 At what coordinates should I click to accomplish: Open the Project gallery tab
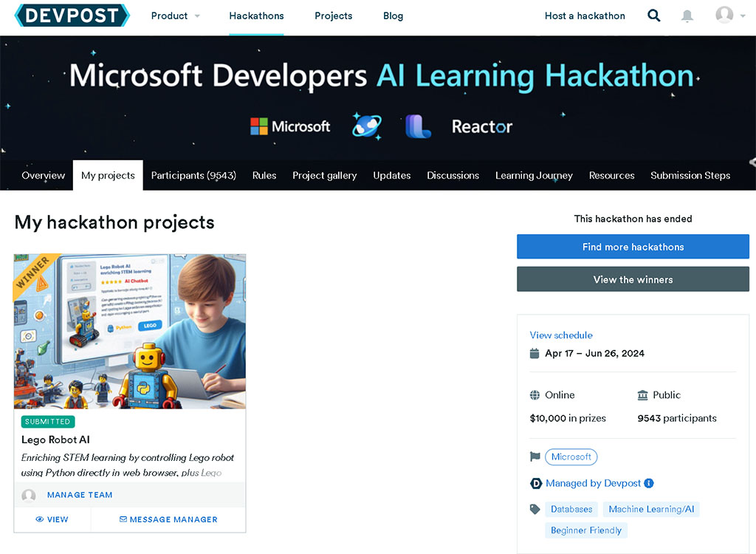click(325, 175)
